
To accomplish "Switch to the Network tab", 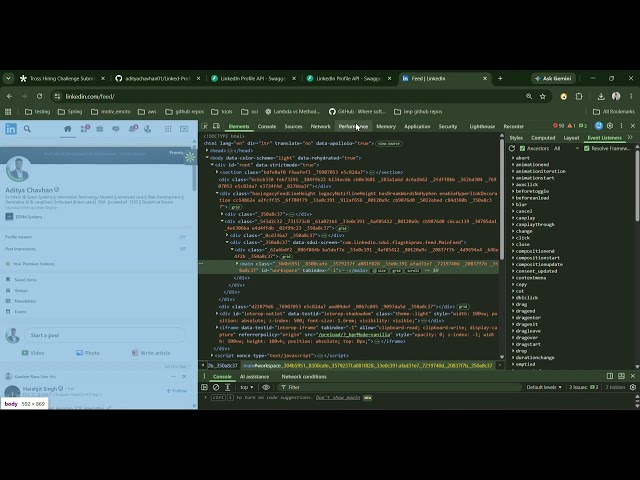I will click(x=320, y=127).
